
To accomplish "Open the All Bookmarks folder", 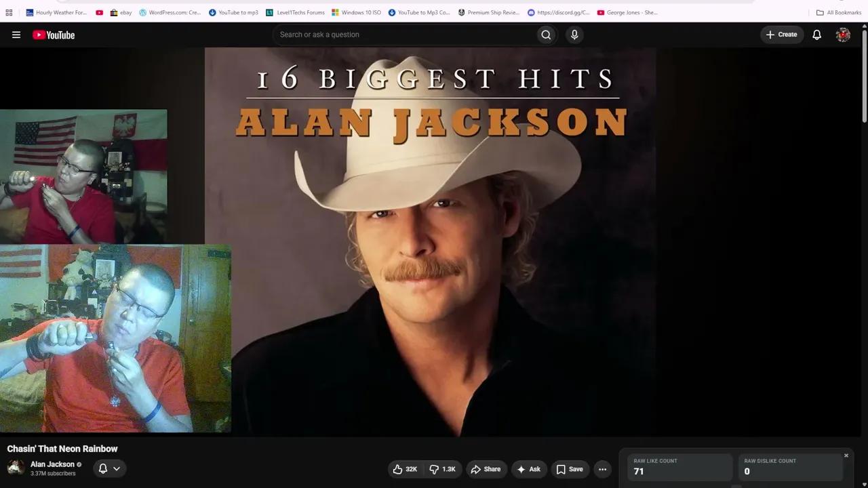I will 839,12.
